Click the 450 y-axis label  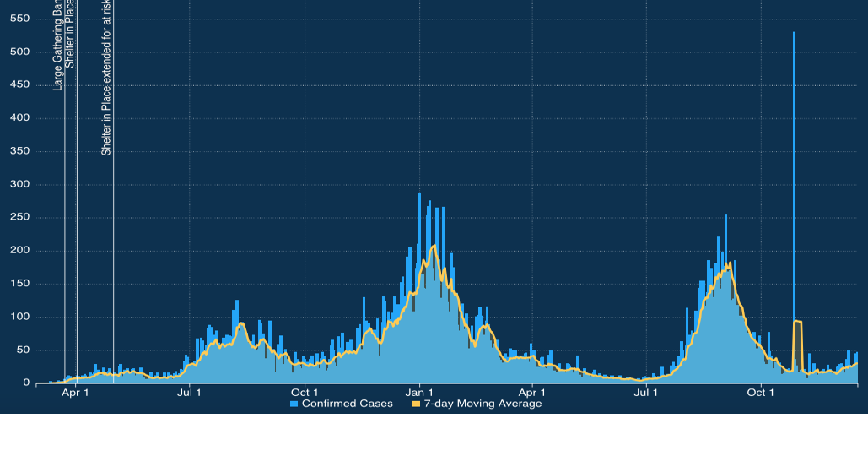pos(19,85)
